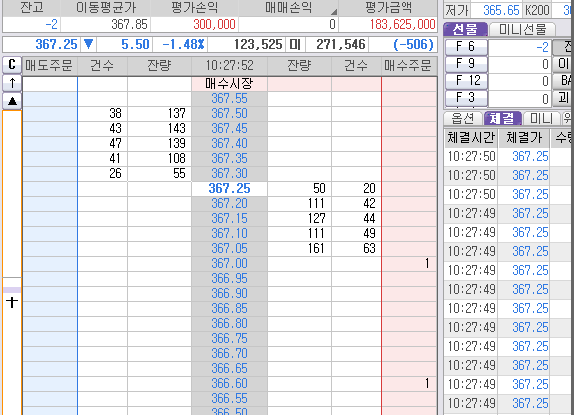
Task: Select price 367.45 in ladder
Action: [229, 128]
